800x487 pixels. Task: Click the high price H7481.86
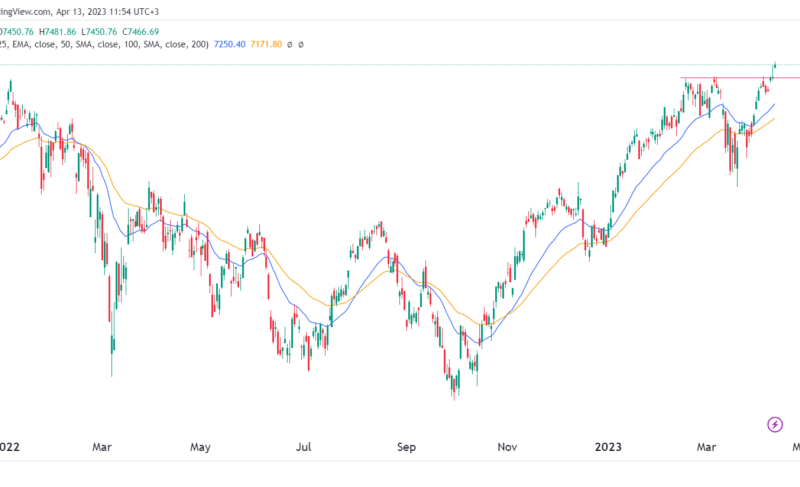click(58, 32)
